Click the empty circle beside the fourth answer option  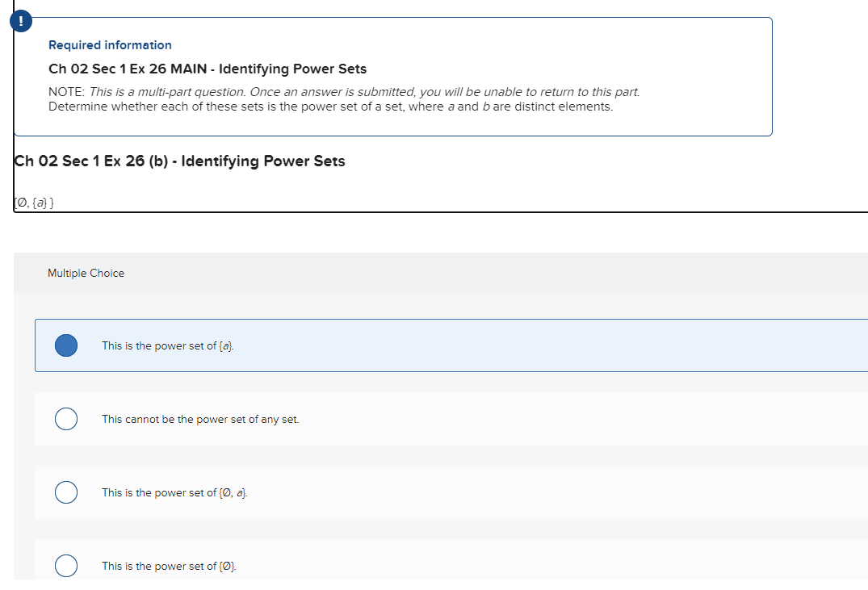tap(65, 566)
